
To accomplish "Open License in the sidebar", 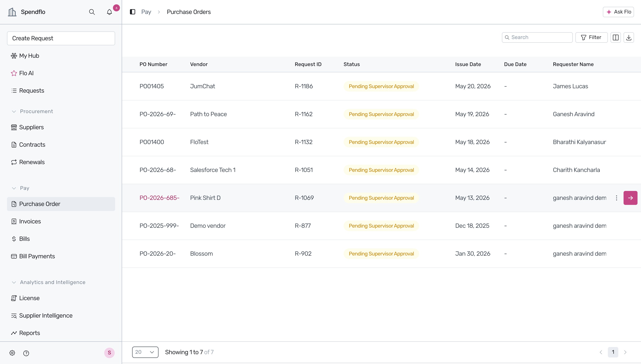I will pyautogui.click(x=61, y=298).
